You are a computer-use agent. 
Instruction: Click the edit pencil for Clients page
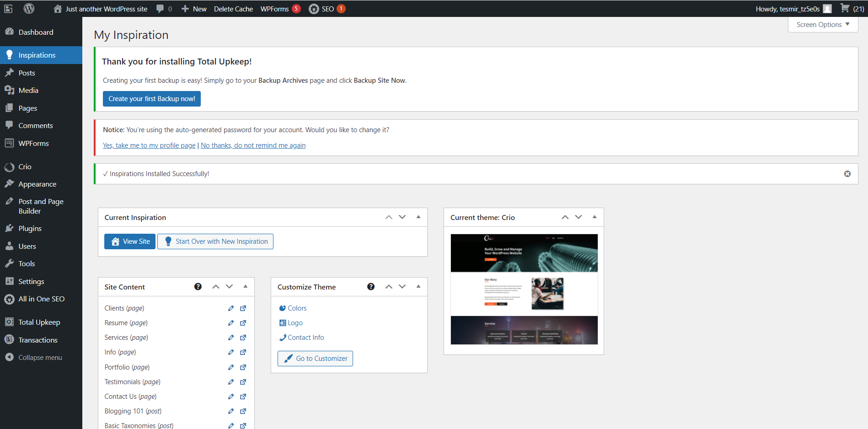pyautogui.click(x=231, y=308)
